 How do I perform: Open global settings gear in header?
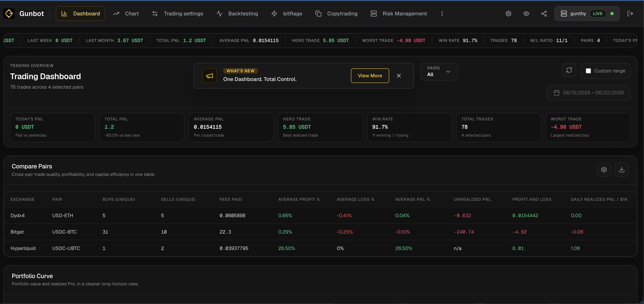[x=508, y=14]
